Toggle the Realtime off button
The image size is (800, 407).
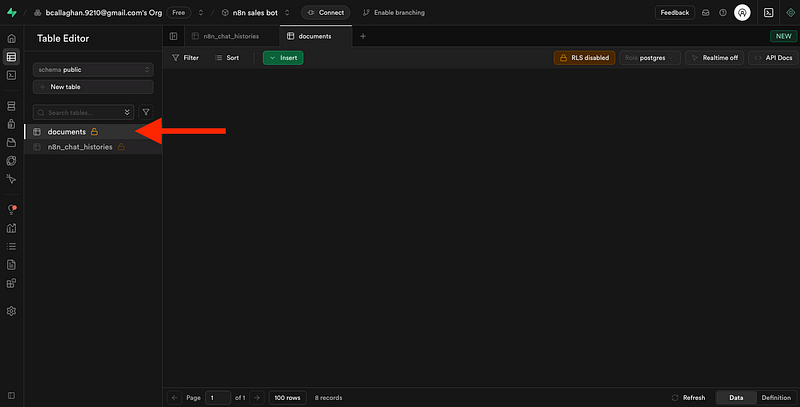pos(714,58)
